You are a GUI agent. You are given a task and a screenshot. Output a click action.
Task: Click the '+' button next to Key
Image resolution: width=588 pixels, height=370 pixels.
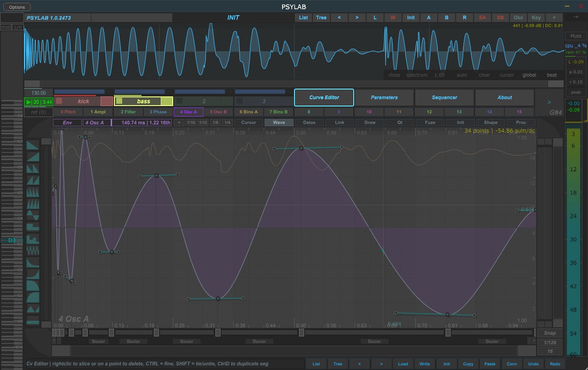(554, 17)
